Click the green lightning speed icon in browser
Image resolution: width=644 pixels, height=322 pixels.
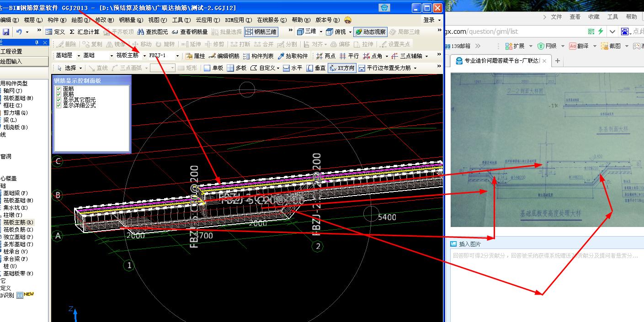pyautogui.click(x=601, y=32)
